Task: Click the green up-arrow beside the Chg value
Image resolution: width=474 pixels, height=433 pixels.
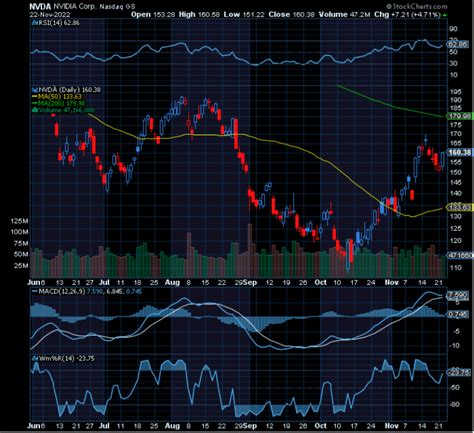Action: pyautogui.click(x=445, y=15)
